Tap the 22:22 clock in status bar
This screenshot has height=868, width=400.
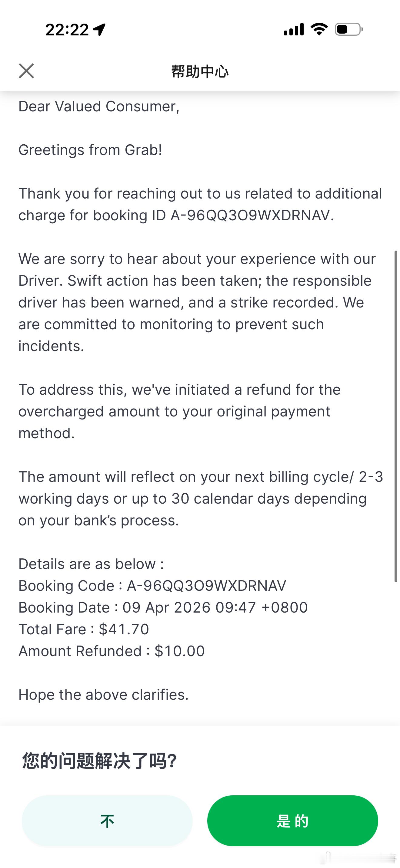tap(67, 30)
